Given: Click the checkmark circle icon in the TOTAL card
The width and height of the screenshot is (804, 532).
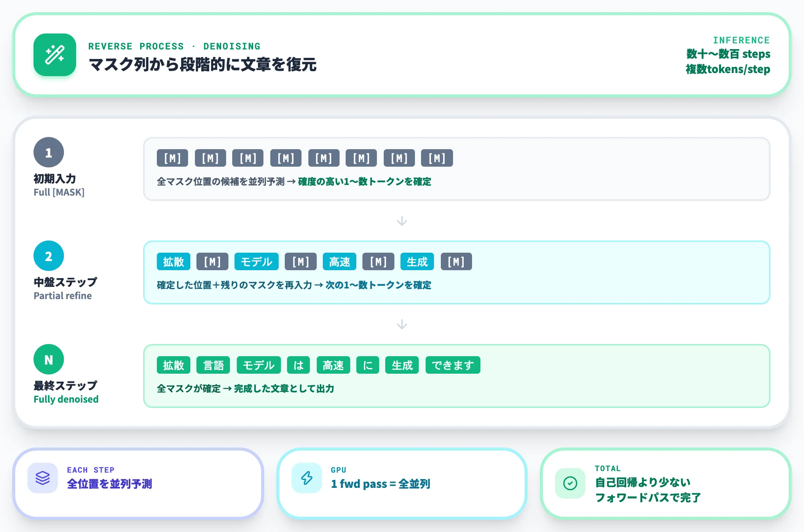Looking at the screenshot, I should (570, 483).
